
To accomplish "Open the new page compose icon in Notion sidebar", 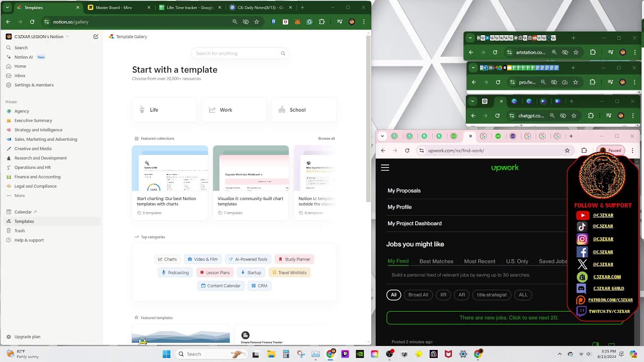I will click(x=96, y=37).
